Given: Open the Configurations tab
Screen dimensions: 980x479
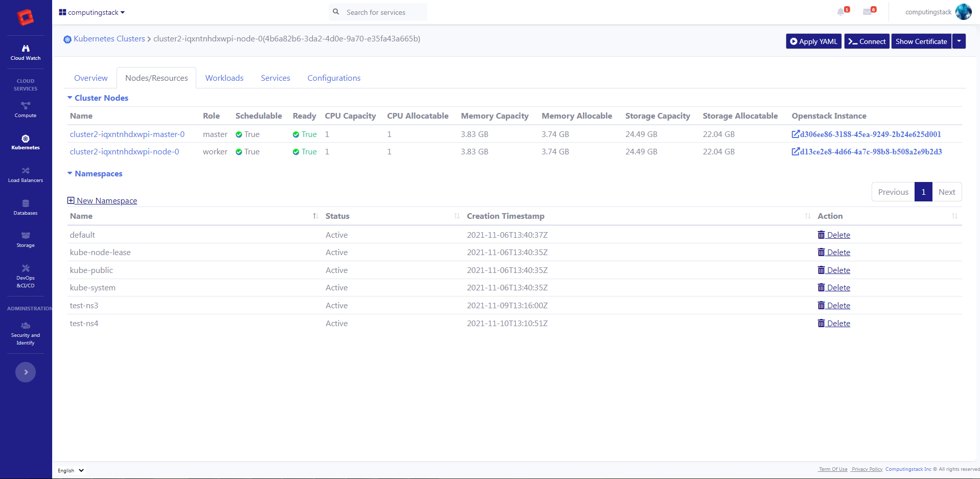Looking at the screenshot, I should point(334,78).
